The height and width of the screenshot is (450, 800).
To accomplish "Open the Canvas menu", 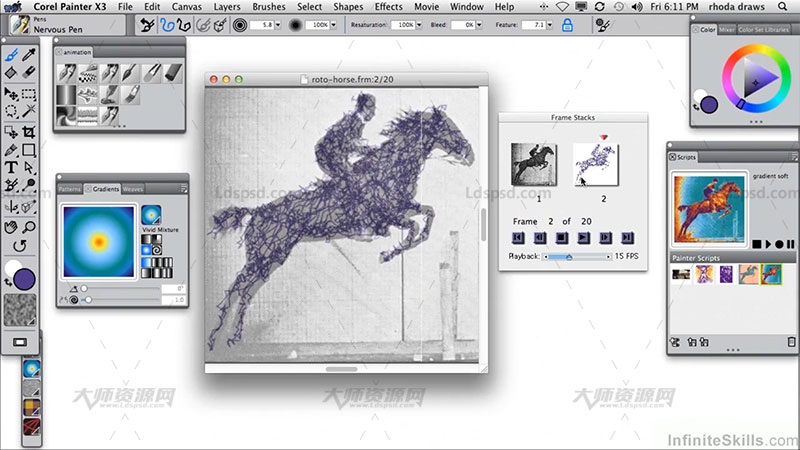I will pyautogui.click(x=187, y=7).
